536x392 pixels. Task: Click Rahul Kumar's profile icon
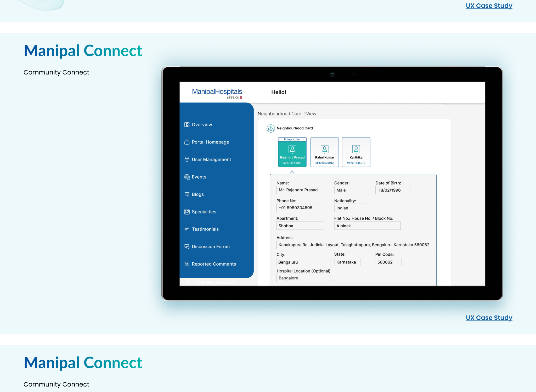(x=325, y=149)
